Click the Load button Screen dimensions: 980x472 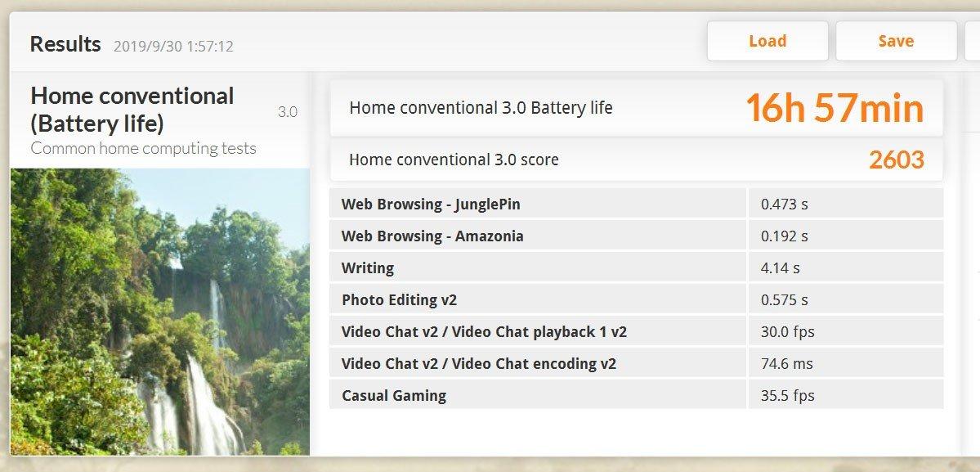pos(767,41)
